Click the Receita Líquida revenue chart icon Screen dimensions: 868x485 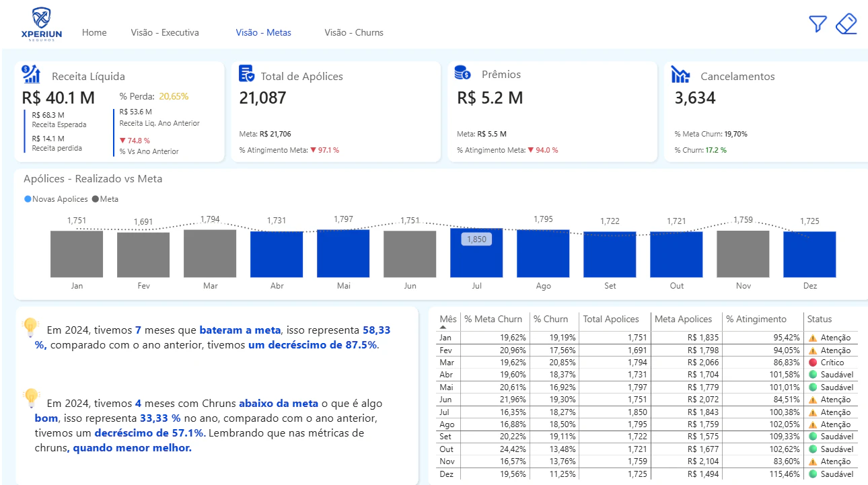click(32, 74)
